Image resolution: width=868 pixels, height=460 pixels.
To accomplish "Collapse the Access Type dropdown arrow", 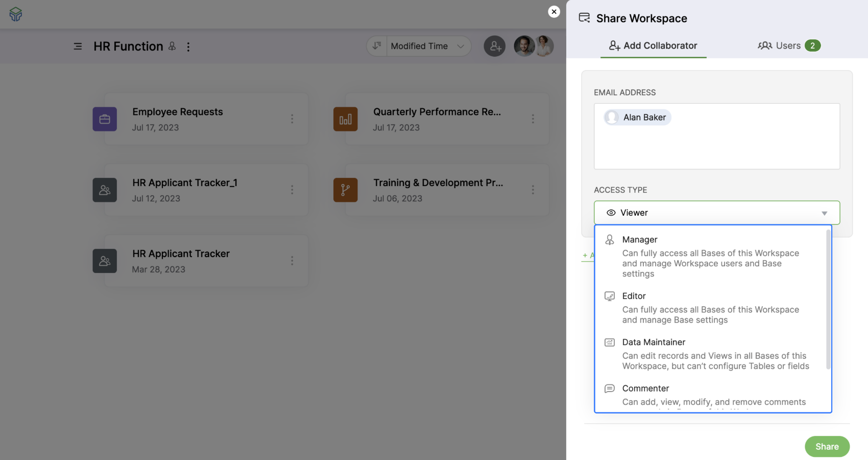I will (823, 213).
